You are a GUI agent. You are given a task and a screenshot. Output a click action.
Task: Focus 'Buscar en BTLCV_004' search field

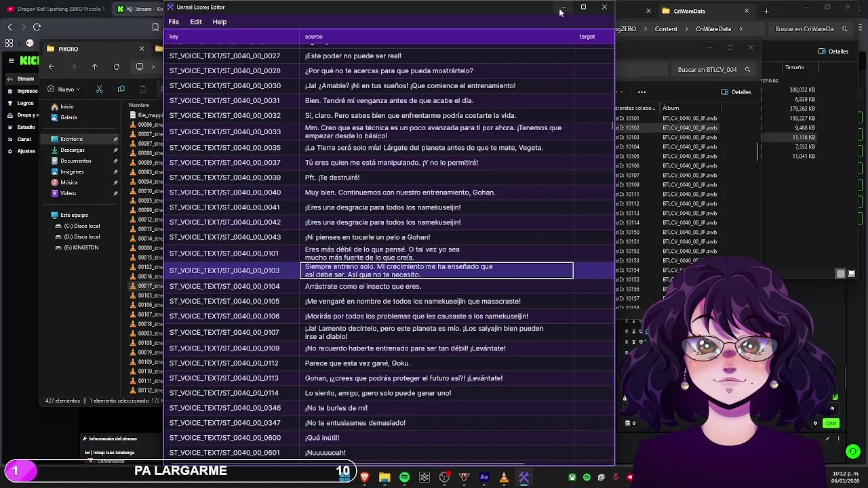(712, 69)
